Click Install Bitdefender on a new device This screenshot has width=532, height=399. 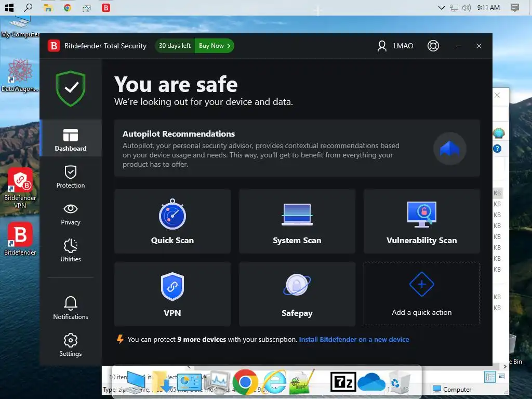pos(354,339)
